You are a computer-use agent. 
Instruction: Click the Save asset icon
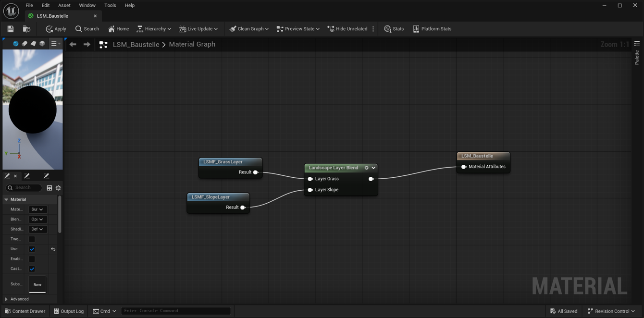tap(11, 29)
